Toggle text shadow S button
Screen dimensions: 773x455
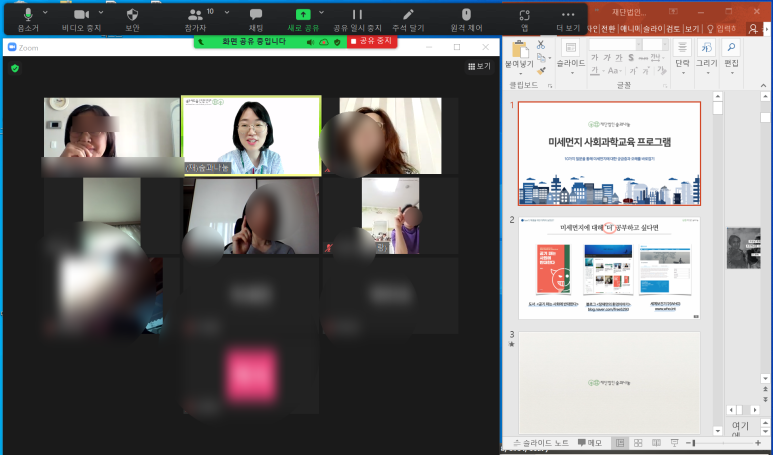[631, 58]
